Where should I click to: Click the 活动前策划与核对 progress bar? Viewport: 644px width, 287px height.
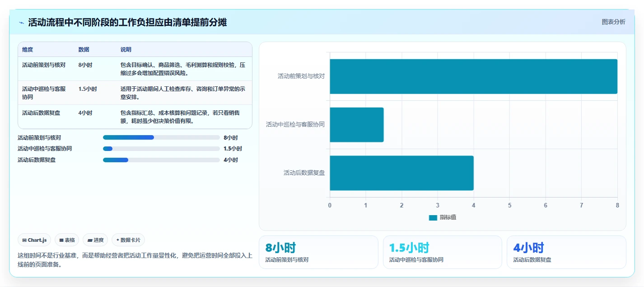click(161, 137)
